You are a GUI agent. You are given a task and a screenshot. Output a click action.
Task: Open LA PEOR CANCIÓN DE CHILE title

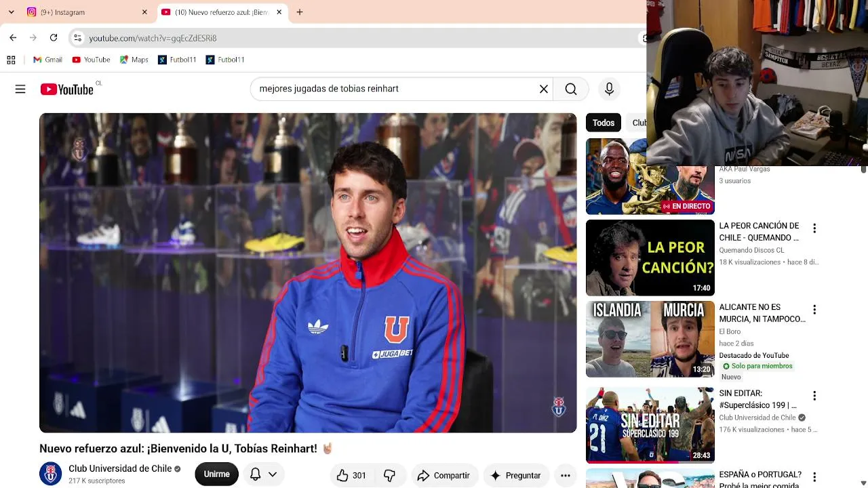[x=759, y=232]
